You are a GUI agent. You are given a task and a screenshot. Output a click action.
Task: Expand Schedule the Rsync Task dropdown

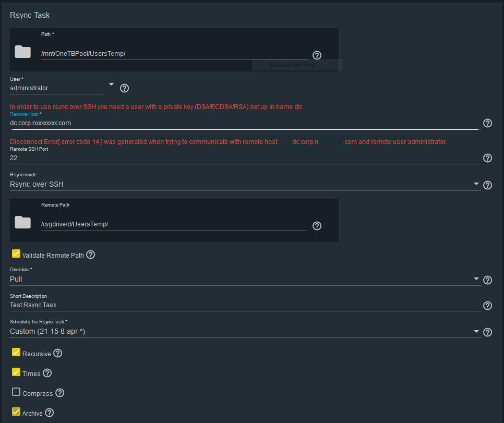476,331
